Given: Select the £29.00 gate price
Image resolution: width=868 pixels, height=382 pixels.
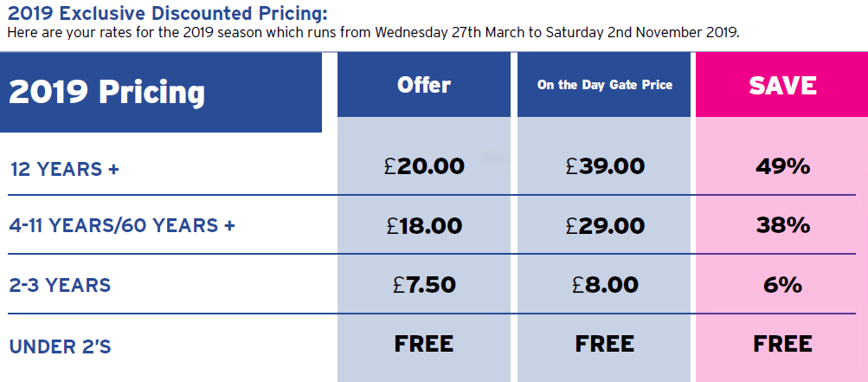Looking at the screenshot, I should pos(605,226).
